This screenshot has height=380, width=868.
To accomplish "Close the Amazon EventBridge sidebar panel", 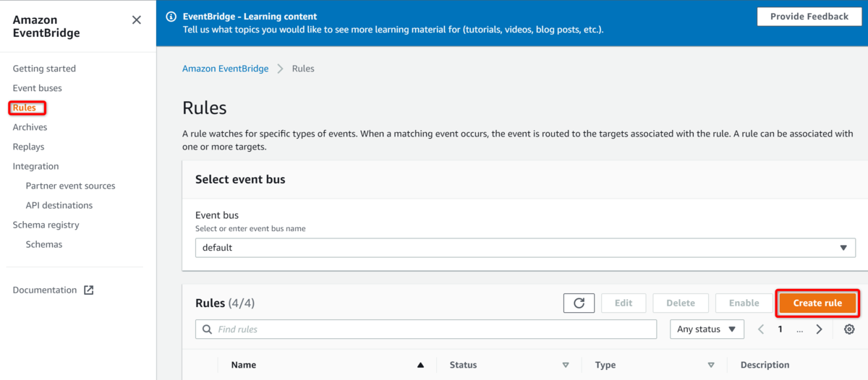I will pos(137,20).
